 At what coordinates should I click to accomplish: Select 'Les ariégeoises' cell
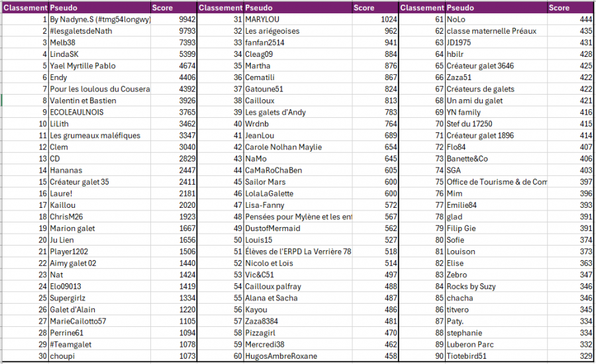pyautogui.click(x=298, y=31)
